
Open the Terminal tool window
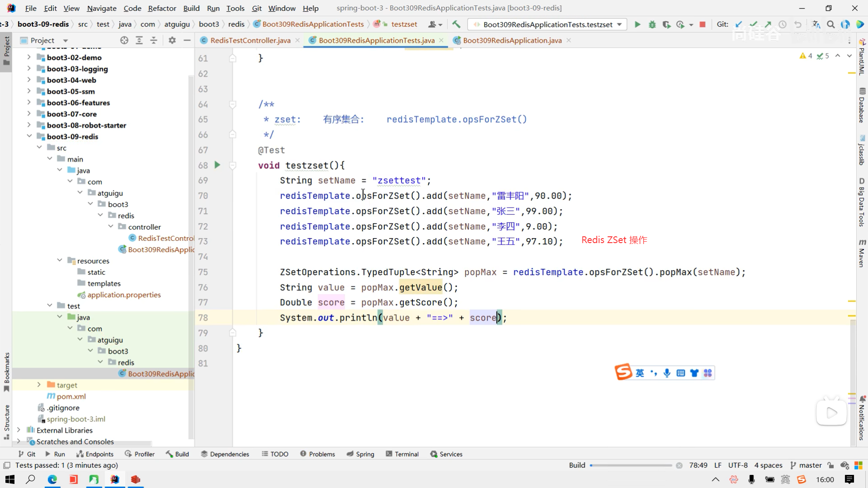point(402,454)
